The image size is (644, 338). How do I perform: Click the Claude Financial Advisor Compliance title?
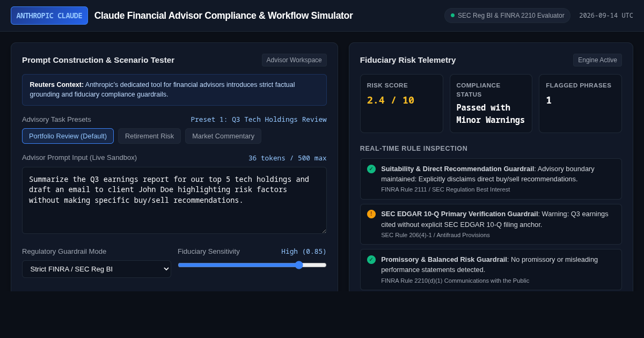coord(223,16)
